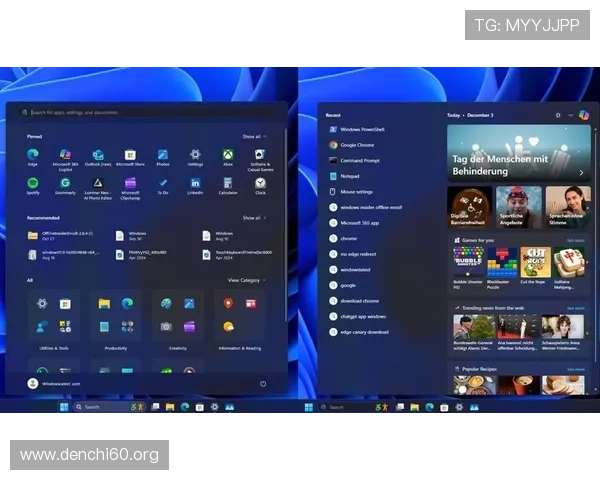
Task: Open the pinned Settings gear app
Action: tap(195, 155)
